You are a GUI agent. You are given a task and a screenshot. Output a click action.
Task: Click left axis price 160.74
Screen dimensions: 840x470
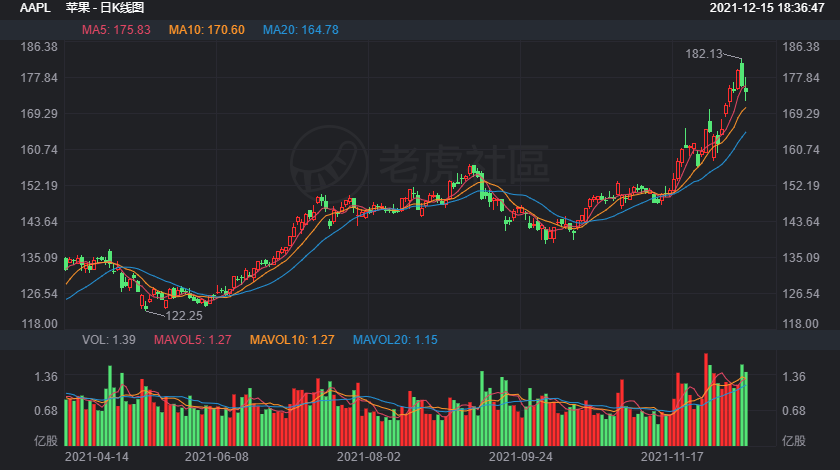coord(39,150)
